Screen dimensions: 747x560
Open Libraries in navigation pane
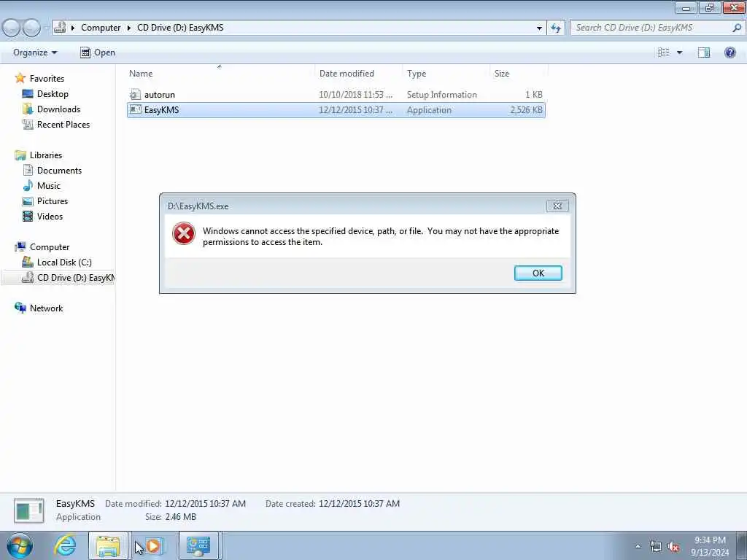(x=46, y=155)
